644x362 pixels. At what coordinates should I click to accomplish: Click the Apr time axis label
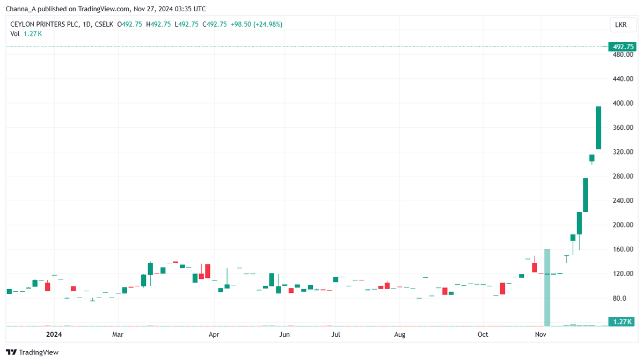(x=214, y=335)
